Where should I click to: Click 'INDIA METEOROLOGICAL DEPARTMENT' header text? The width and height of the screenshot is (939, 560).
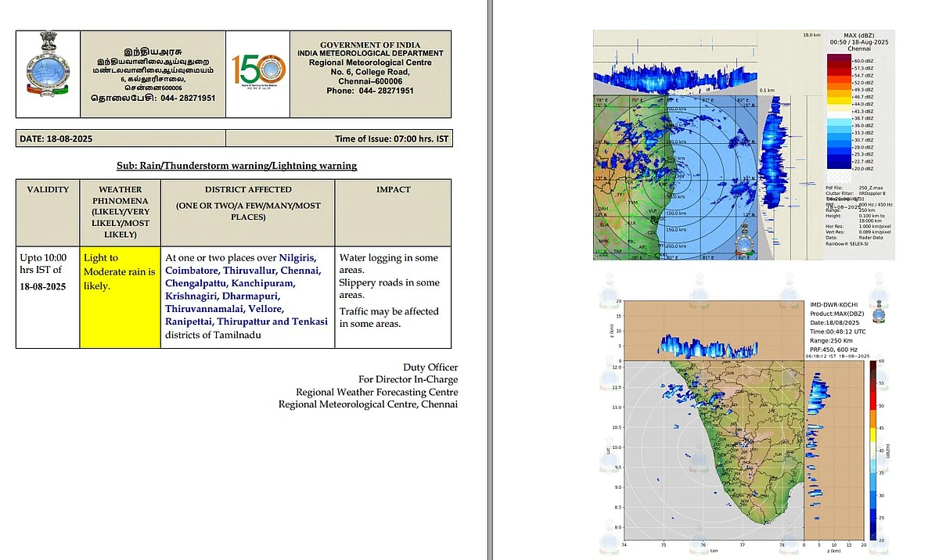pyautogui.click(x=370, y=54)
